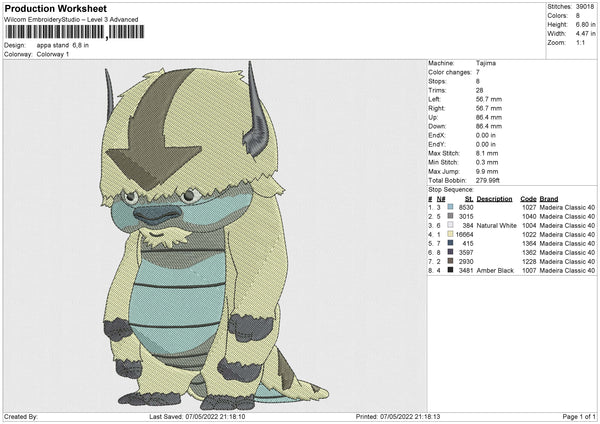Image resolution: width=600 pixels, height=424 pixels.
Task: Click 'Wilcom EmbroideryStudio – Level 3 Advanced' text
Action: pyautogui.click(x=71, y=20)
